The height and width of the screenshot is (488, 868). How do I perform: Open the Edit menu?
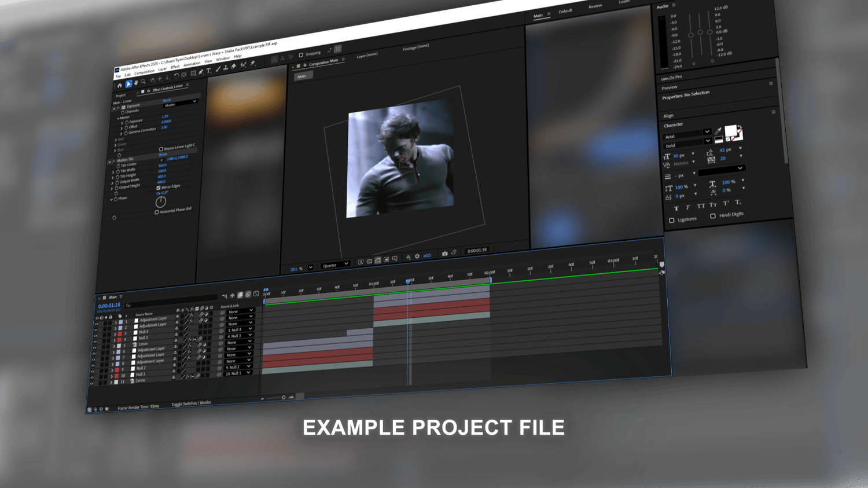127,75
